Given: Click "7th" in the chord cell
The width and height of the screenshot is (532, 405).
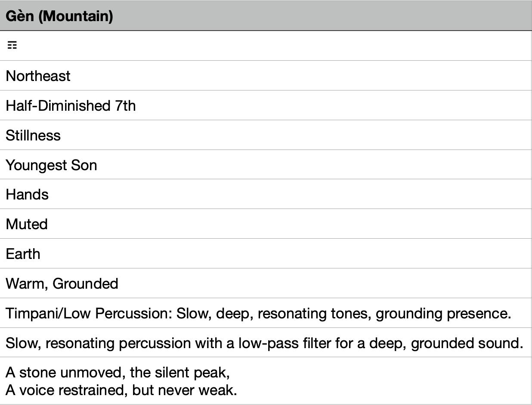Looking at the screenshot, I should pyautogui.click(x=125, y=106).
